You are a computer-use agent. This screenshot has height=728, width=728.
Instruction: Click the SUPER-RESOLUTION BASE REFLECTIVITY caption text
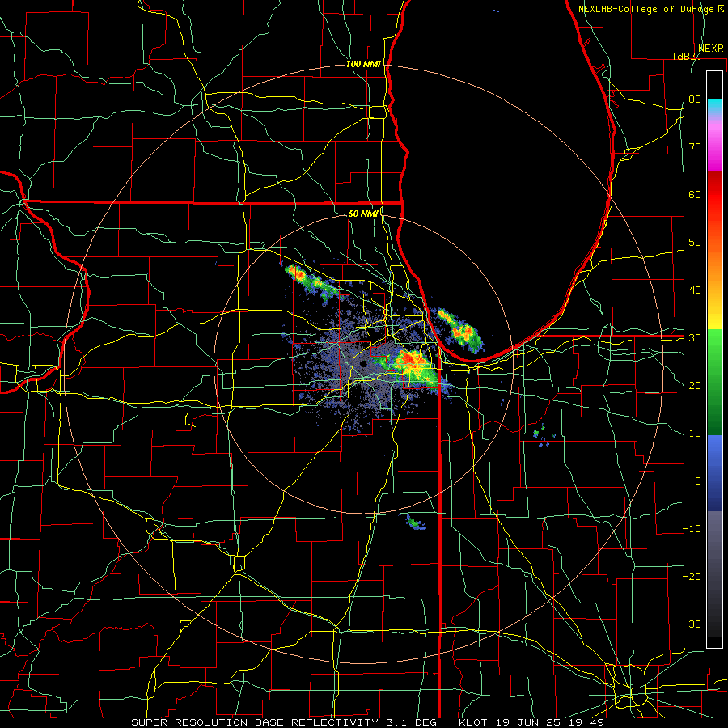[255, 722]
